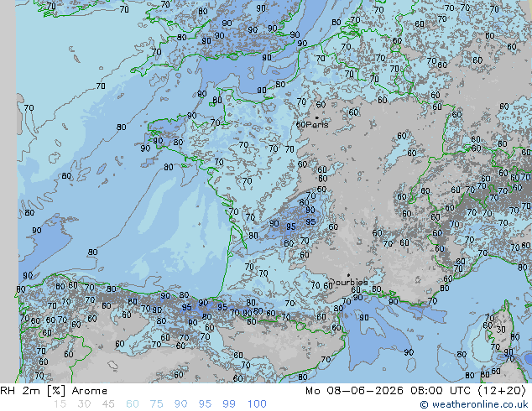This screenshot has width=532, height=411.
Task: Click the black dot marking Lourbies
Action: (348, 275)
